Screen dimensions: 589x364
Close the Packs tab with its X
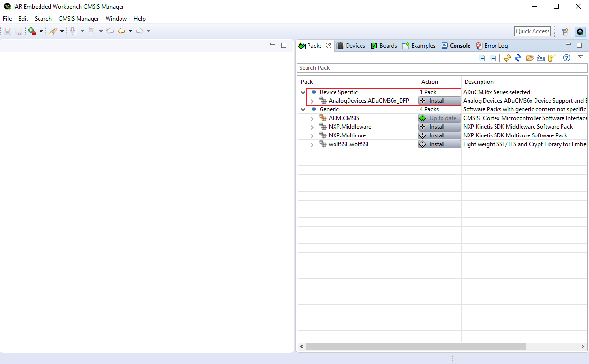[328, 46]
